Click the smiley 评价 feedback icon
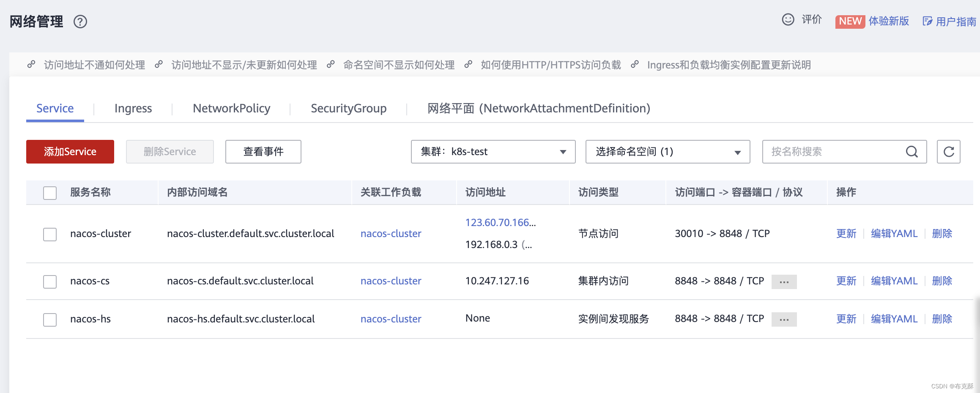980x393 pixels. pos(788,20)
